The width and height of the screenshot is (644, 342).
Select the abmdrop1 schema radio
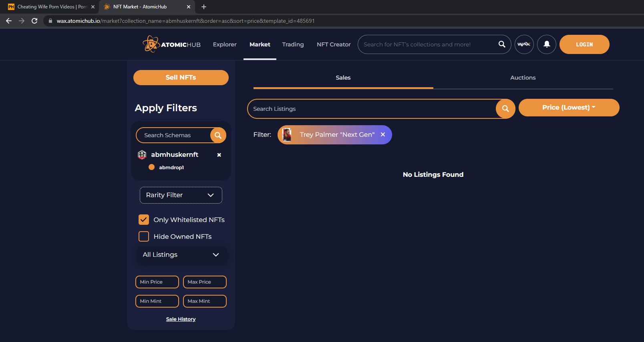coord(151,167)
